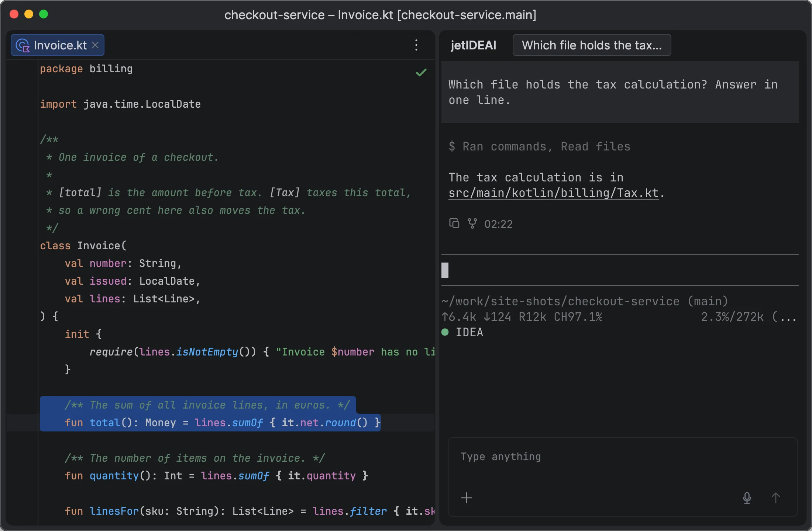Click the green IDEA status indicator
812x531 pixels.
[445, 332]
